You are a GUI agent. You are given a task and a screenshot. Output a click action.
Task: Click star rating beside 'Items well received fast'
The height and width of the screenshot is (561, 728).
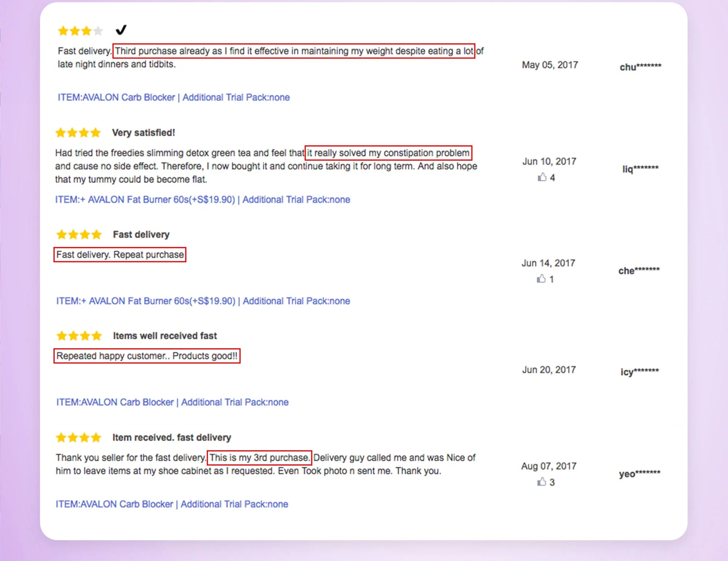click(x=79, y=336)
